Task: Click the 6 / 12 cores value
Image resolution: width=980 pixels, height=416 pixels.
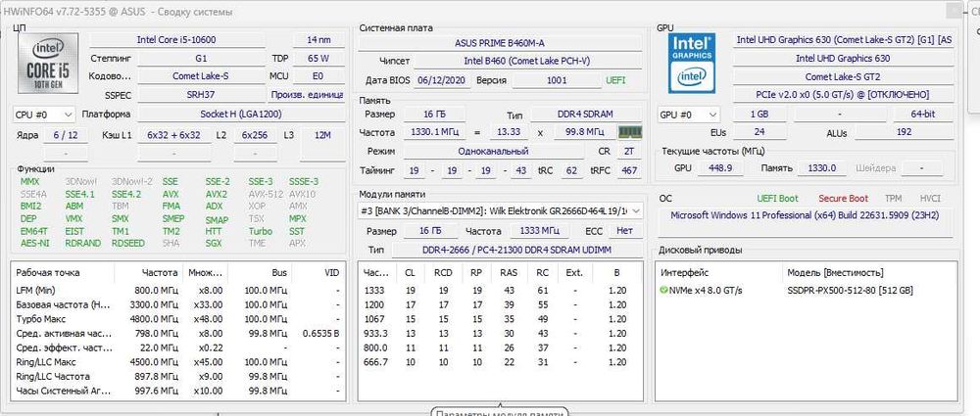Action: (66, 135)
